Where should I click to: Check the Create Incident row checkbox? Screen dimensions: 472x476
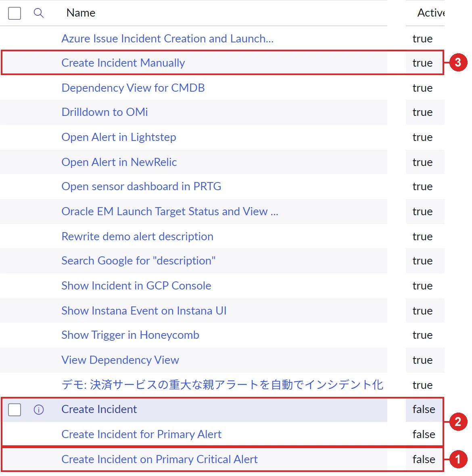tap(15, 409)
